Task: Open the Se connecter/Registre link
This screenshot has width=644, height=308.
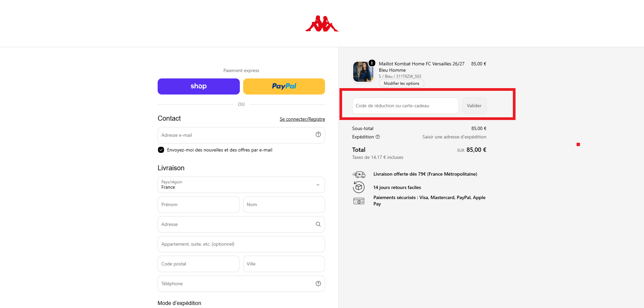Action: pos(302,119)
